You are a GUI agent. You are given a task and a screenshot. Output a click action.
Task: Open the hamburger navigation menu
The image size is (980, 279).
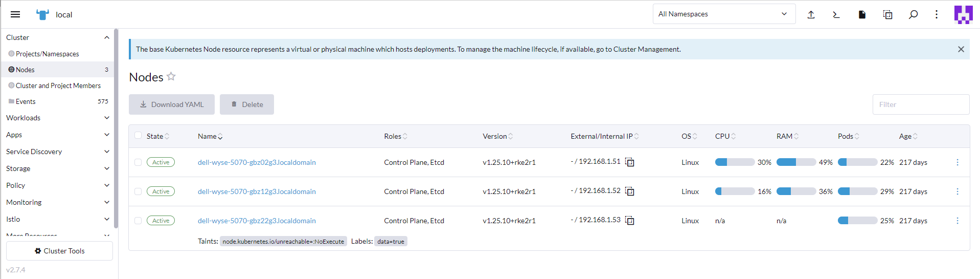pos(15,14)
